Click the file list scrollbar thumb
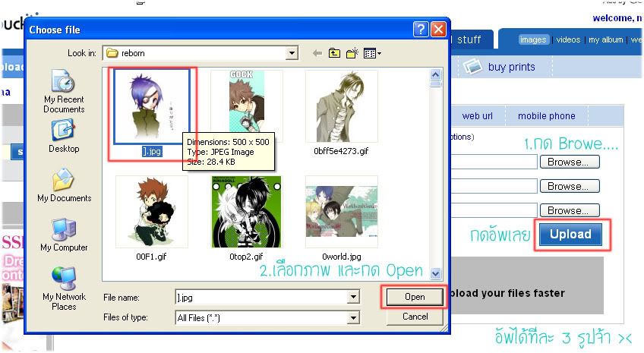Viewport: 644px width, 353px height. 435,84
